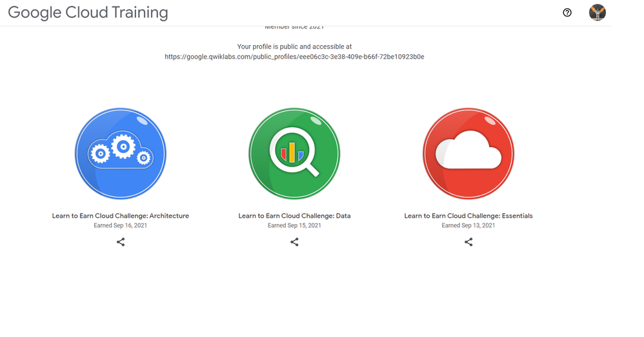This screenshot has width=644, height=337.
Task: Click 'Your profile is public and accessible at' text
Action: coord(294,47)
